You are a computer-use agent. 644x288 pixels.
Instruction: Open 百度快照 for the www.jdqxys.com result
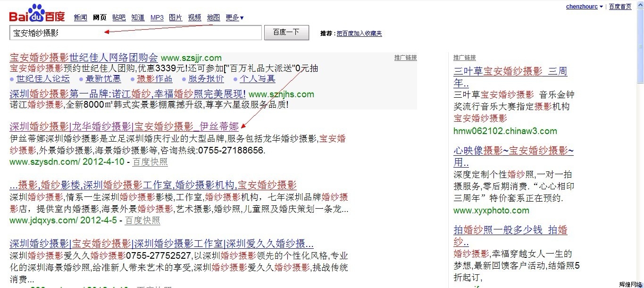pos(142,220)
